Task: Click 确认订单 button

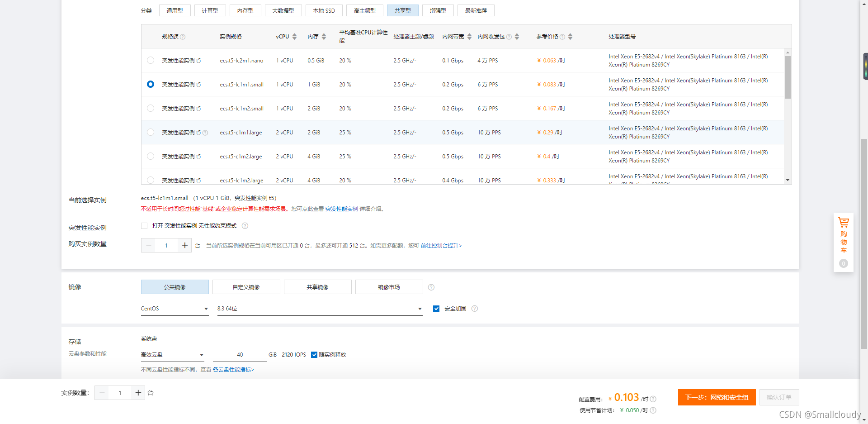Action: (779, 397)
